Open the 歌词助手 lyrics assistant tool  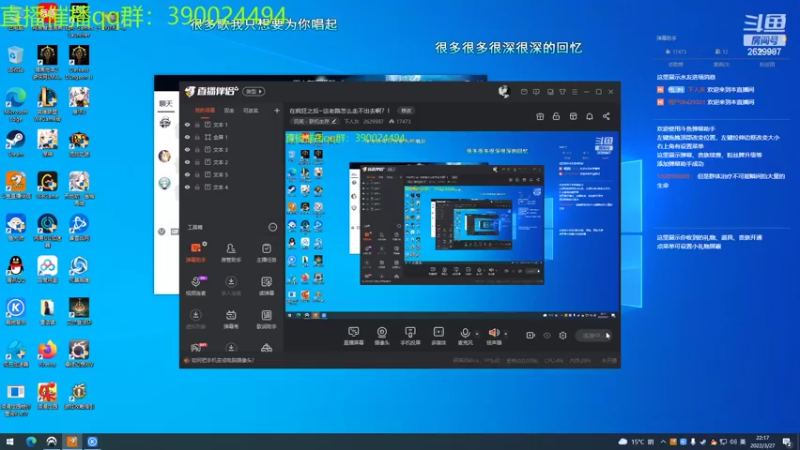click(266, 319)
